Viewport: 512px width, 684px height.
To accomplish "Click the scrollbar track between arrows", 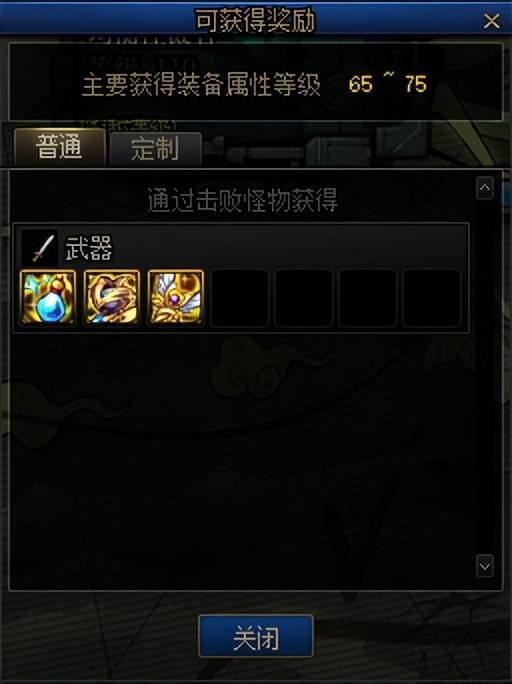I will [x=485, y=377].
